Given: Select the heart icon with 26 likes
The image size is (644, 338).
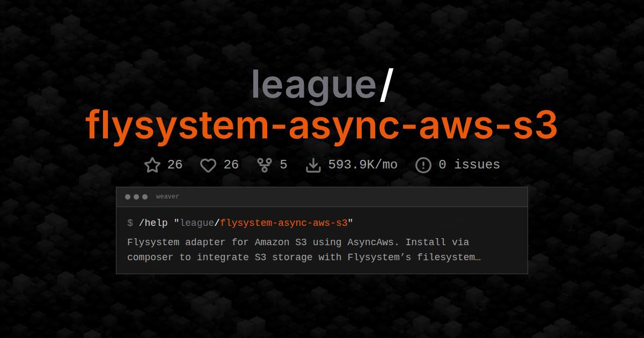Looking at the screenshot, I should [x=209, y=165].
